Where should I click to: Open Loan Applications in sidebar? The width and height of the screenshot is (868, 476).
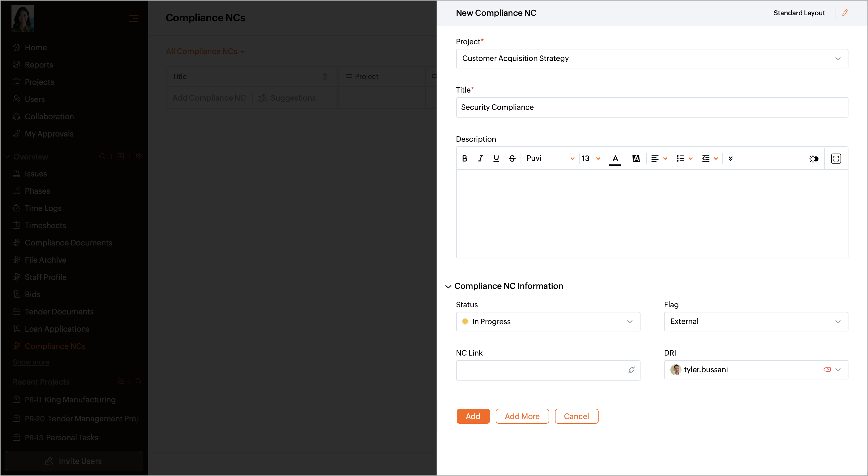[51, 329]
